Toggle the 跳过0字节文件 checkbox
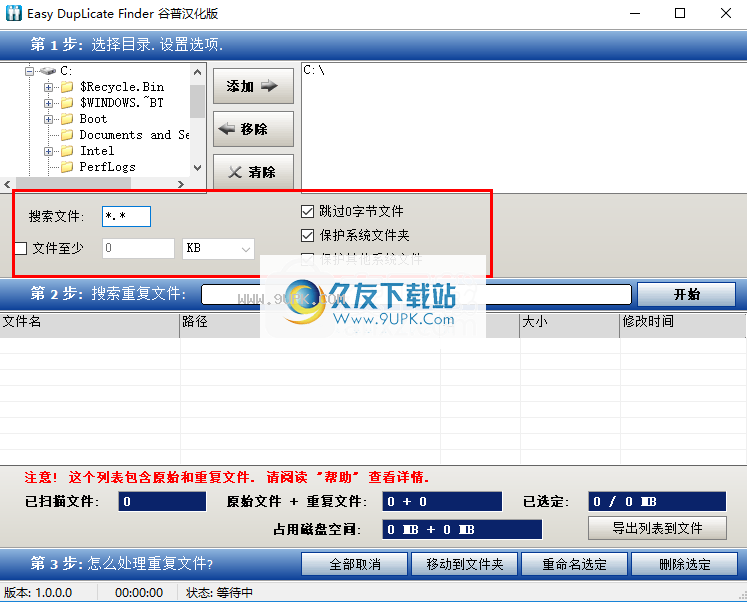Screen dimensions: 747x604 [x=307, y=211]
